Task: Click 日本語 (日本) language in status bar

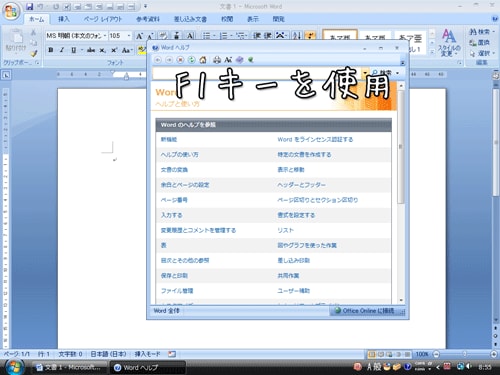Action: tap(108, 354)
